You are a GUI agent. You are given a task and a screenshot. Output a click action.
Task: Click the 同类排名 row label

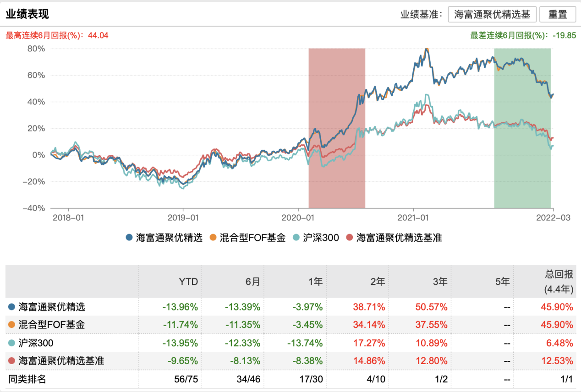coord(27,379)
